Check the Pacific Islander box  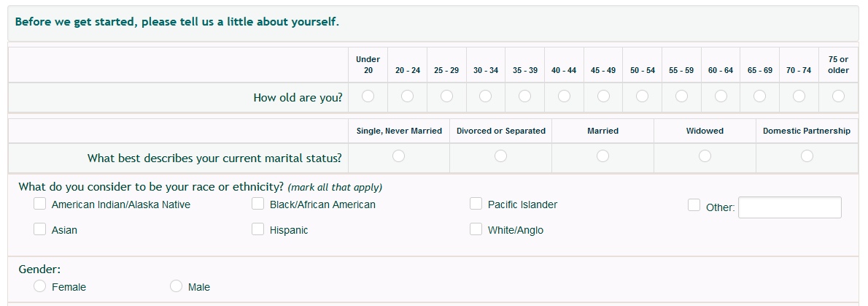click(x=476, y=204)
